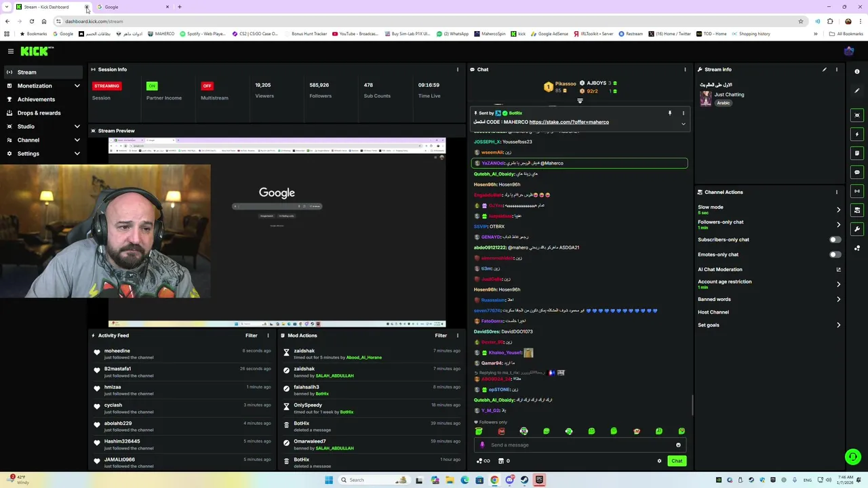This screenshot has width=868, height=488.
Task: Open pinned message three-dot options
Action: pos(683,113)
